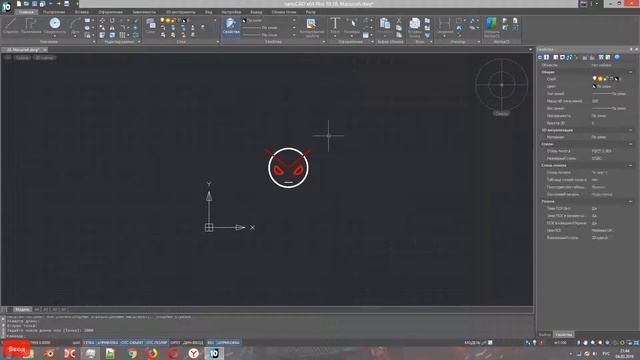Toggle ОТС-ОБЪЕКТ tracking in status bar
The image size is (640, 360).
coord(132,342)
